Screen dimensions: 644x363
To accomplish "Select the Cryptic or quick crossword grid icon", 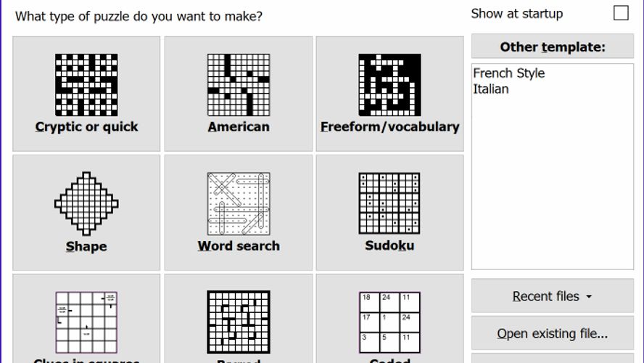I will pyautogui.click(x=86, y=85).
